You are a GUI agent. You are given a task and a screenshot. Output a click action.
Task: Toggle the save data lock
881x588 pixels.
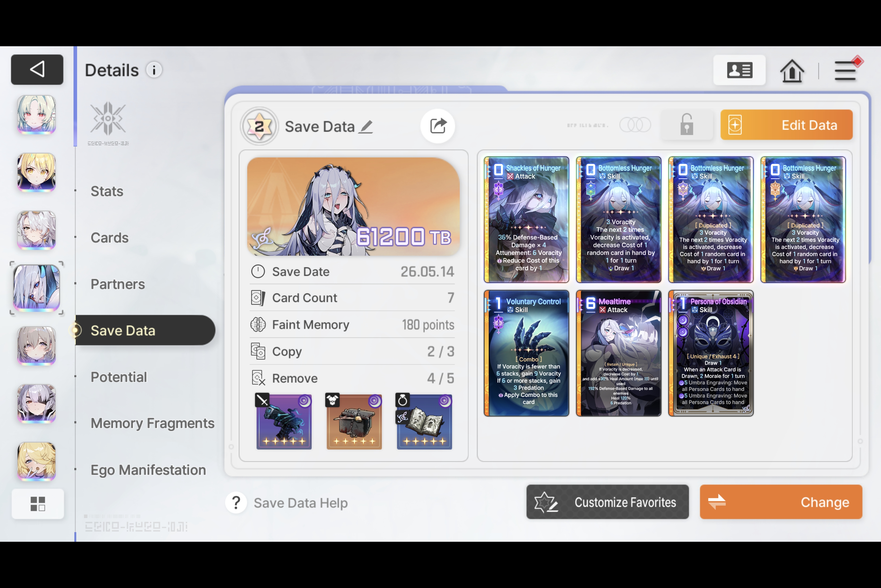pos(687,124)
